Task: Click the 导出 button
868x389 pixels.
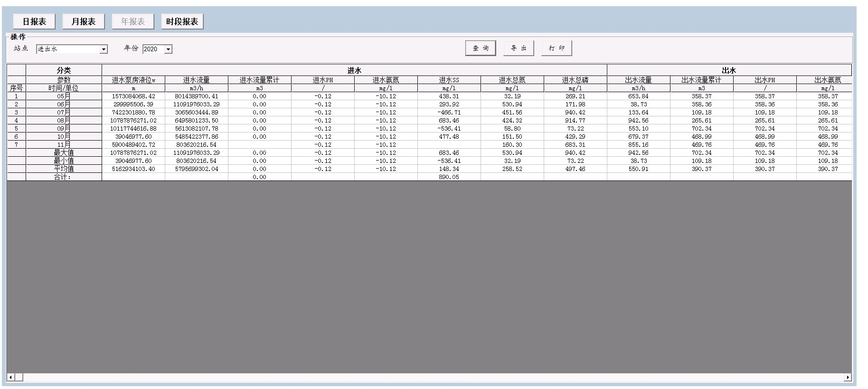Action: point(519,48)
